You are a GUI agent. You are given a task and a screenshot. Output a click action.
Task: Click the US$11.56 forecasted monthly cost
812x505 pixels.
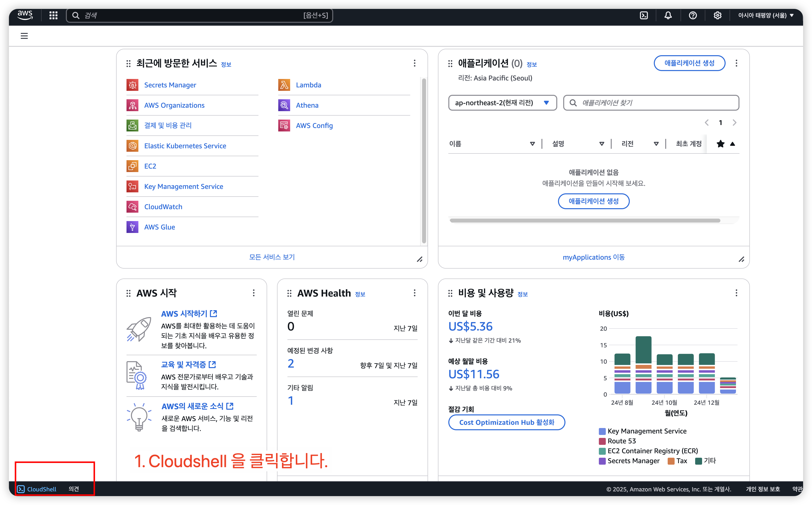pos(474,374)
